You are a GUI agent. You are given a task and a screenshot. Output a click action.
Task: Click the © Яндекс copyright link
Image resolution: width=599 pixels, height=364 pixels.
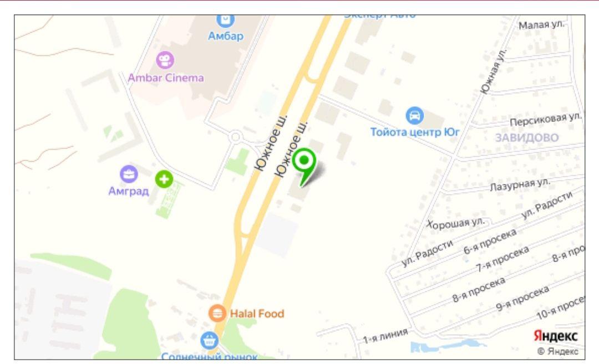click(x=558, y=351)
